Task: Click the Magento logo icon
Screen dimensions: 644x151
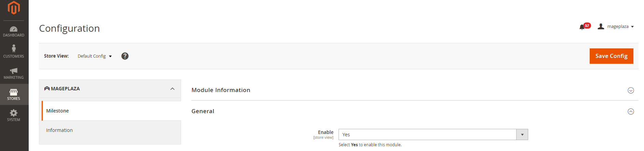Action: tap(14, 7)
